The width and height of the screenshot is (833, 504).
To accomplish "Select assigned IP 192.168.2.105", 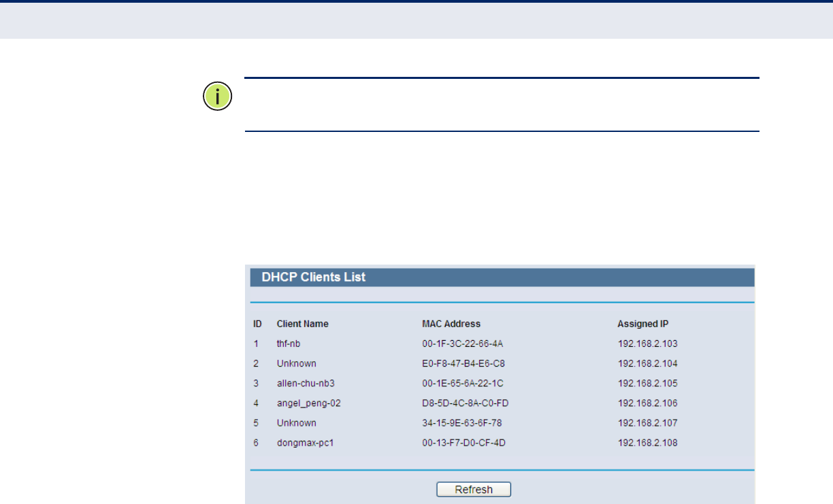I will 647,383.
